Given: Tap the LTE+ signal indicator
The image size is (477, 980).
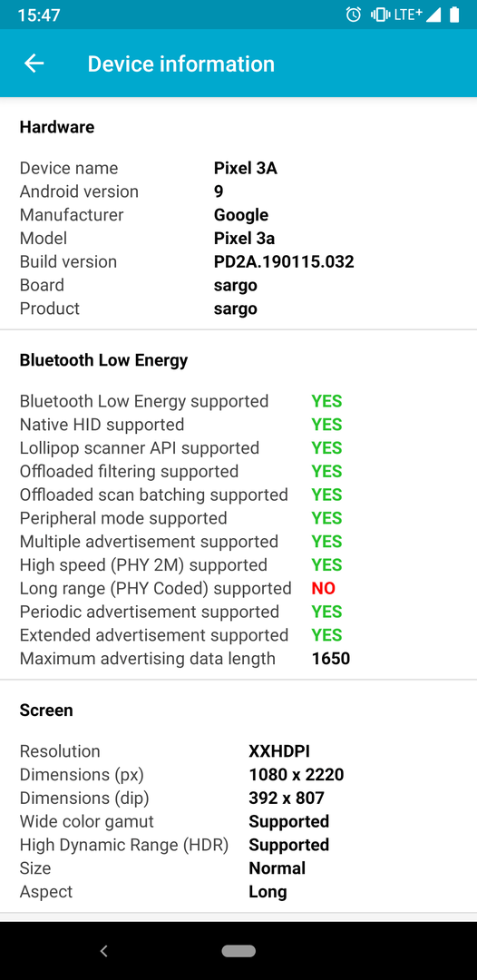Looking at the screenshot, I should 408,15.
